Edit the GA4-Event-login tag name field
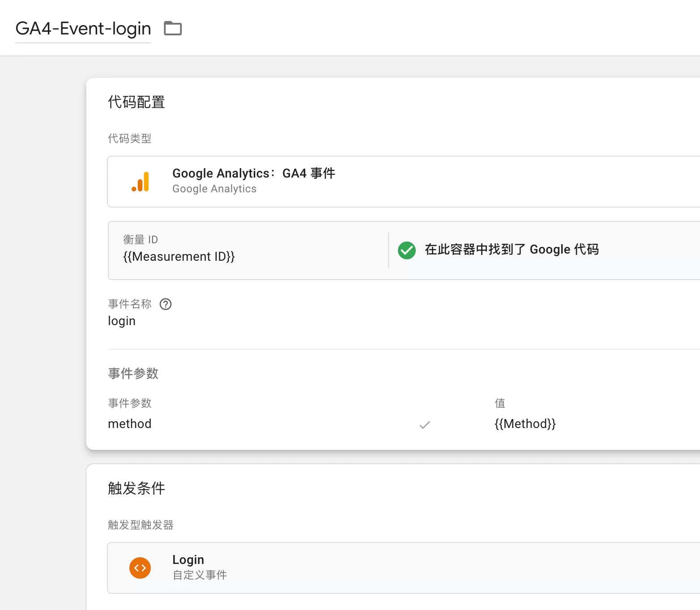This screenshot has width=700, height=610. tap(83, 29)
